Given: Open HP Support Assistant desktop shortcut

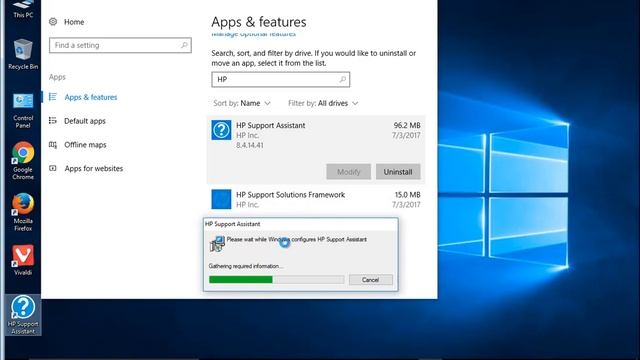Looking at the screenshot, I should [x=23, y=315].
